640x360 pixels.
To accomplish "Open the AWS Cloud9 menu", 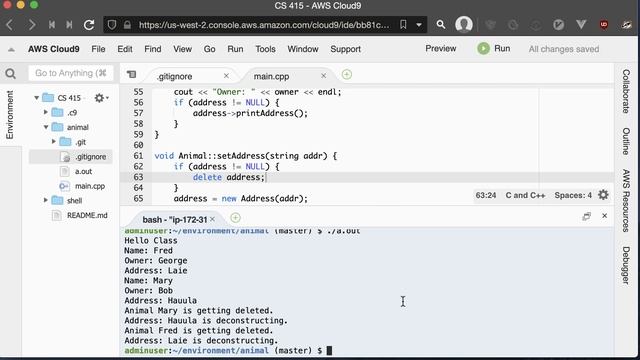I will coord(53,49).
